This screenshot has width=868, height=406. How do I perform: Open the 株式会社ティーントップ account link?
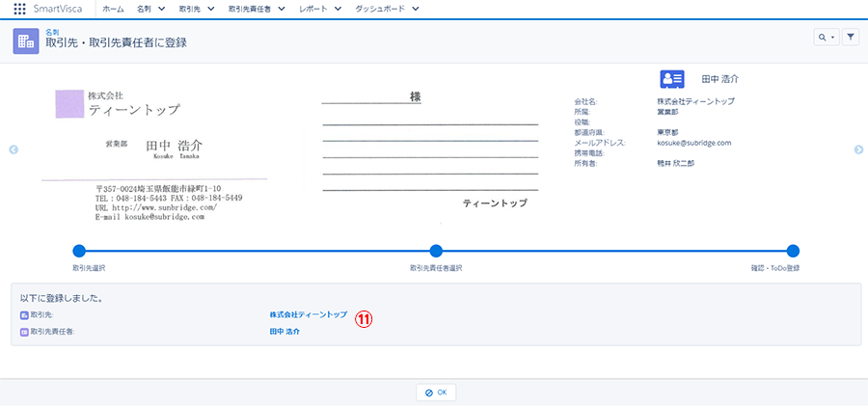click(x=309, y=314)
